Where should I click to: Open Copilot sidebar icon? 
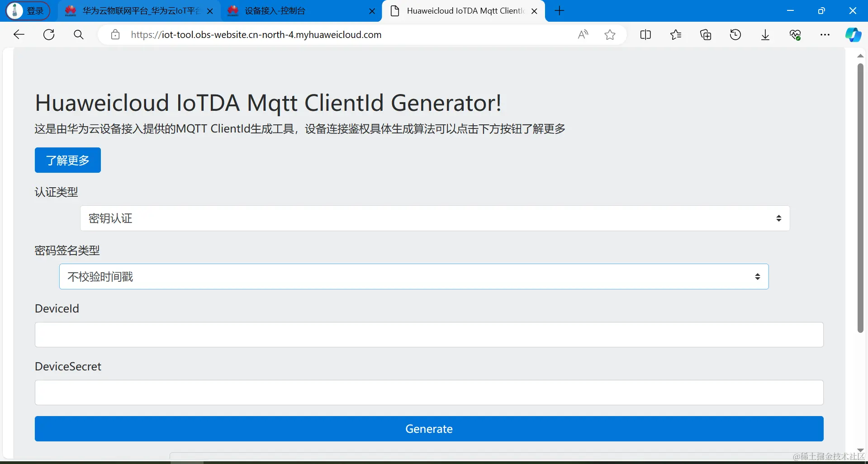click(853, 34)
